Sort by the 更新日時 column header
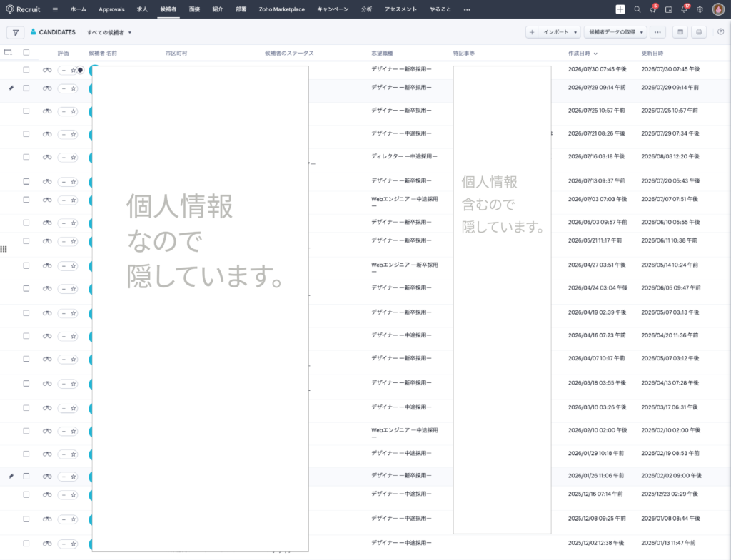 (652, 53)
